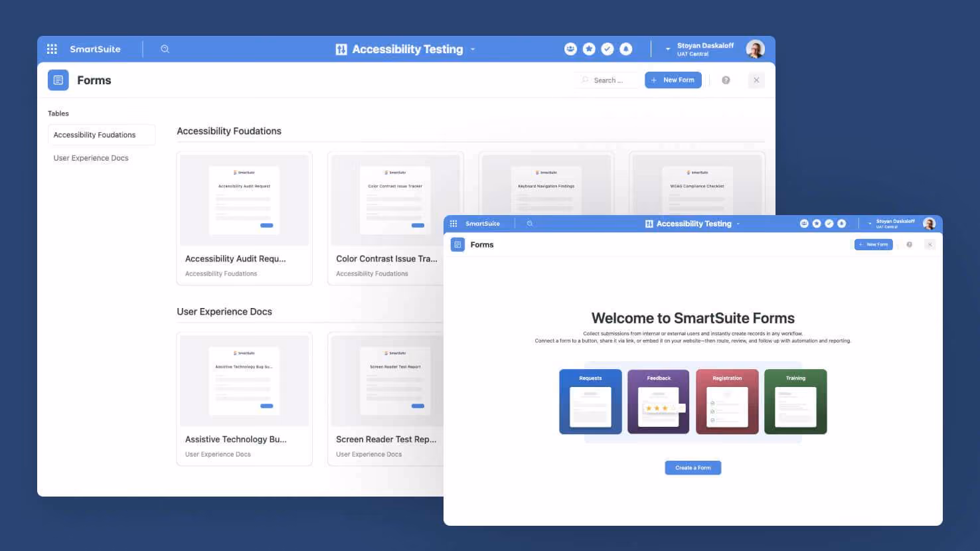Click the user avatar in front window header
The height and width of the screenshot is (551, 980).
coord(930,224)
